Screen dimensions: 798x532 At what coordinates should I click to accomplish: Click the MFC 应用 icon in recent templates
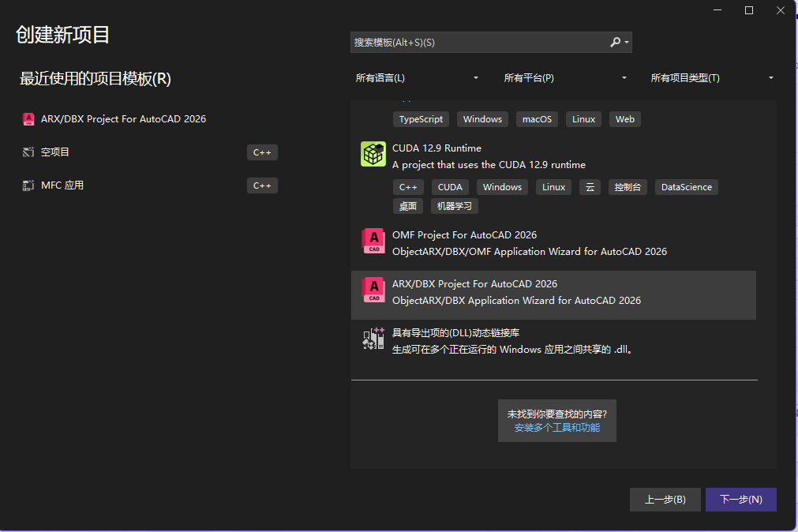28,185
